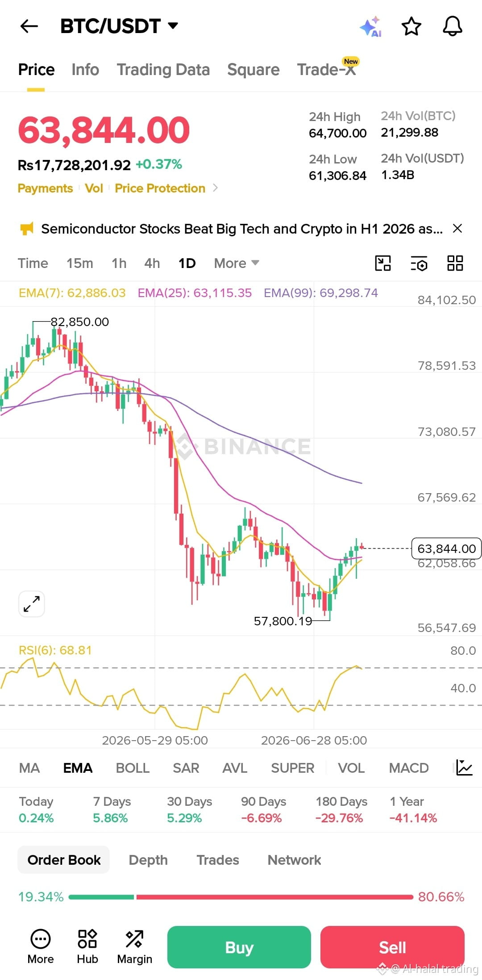Image resolution: width=482 pixels, height=980 pixels.
Task: Open the Price Protection link
Action: point(160,188)
